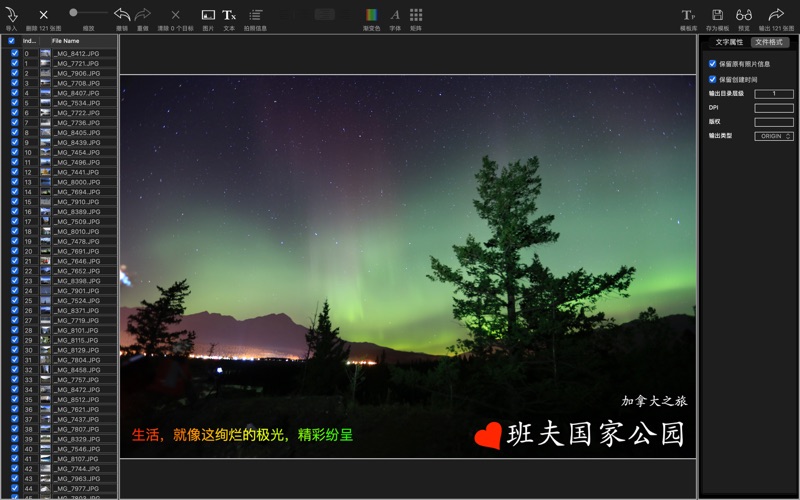
Task: Select file name _MG_8129.JPG
Action: [77, 350]
